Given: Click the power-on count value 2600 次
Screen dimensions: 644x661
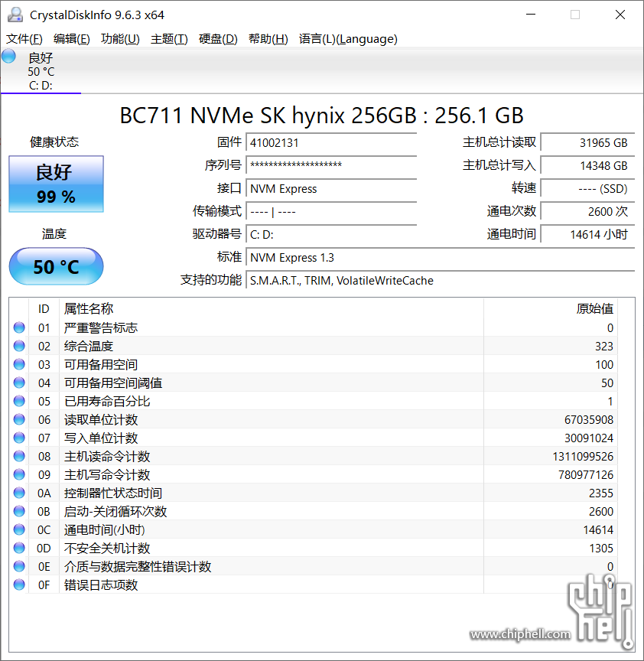Looking at the screenshot, I should click(587, 212).
